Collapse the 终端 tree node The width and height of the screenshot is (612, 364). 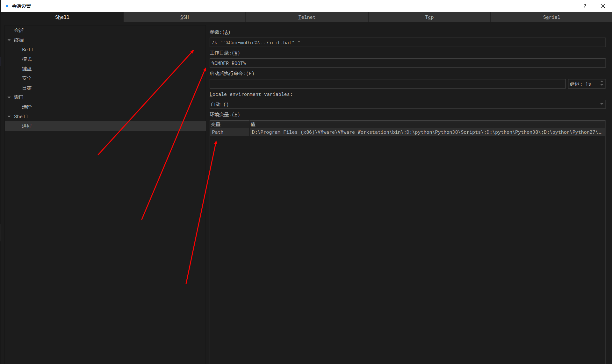[9, 40]
